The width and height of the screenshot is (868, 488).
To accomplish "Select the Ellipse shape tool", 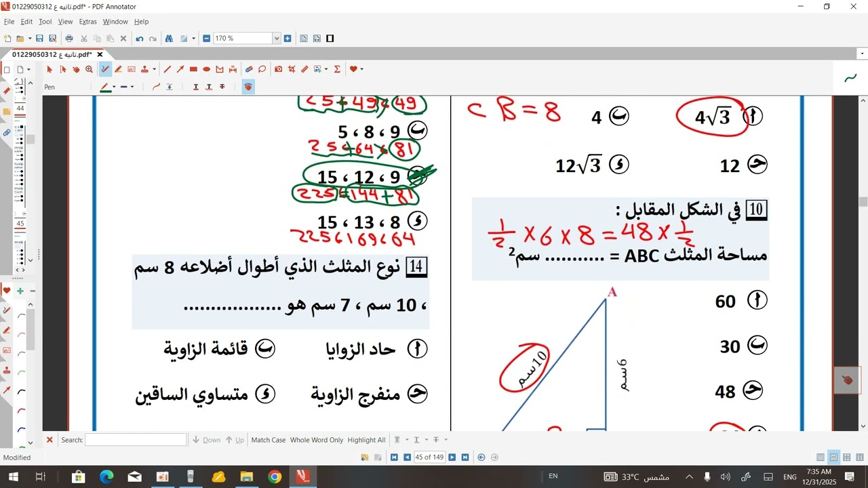I will tap(207, 69).
